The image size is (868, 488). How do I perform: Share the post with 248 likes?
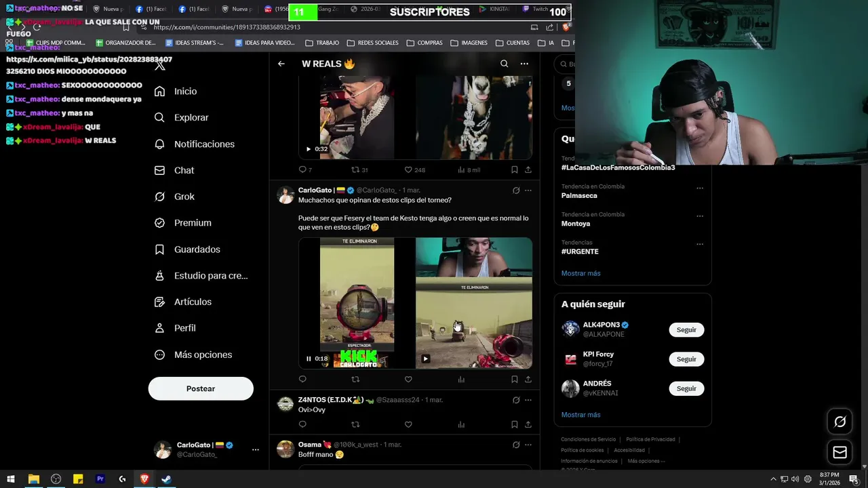coord(528,169)
